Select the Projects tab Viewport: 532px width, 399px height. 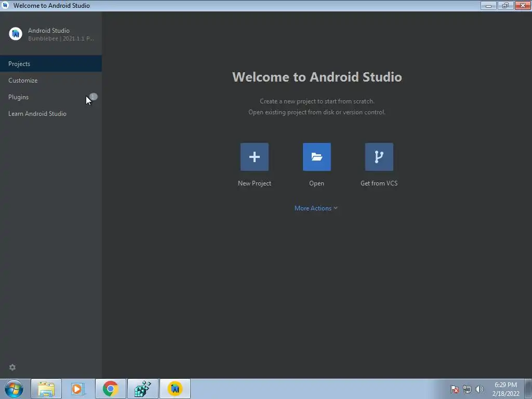(51, 64)
